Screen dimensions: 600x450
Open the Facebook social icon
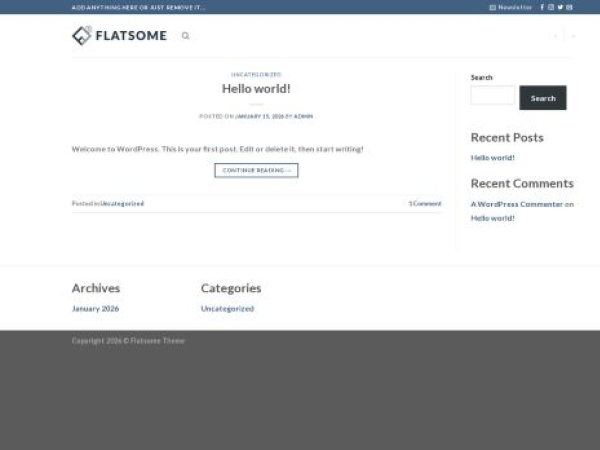[x=542, y=7]
